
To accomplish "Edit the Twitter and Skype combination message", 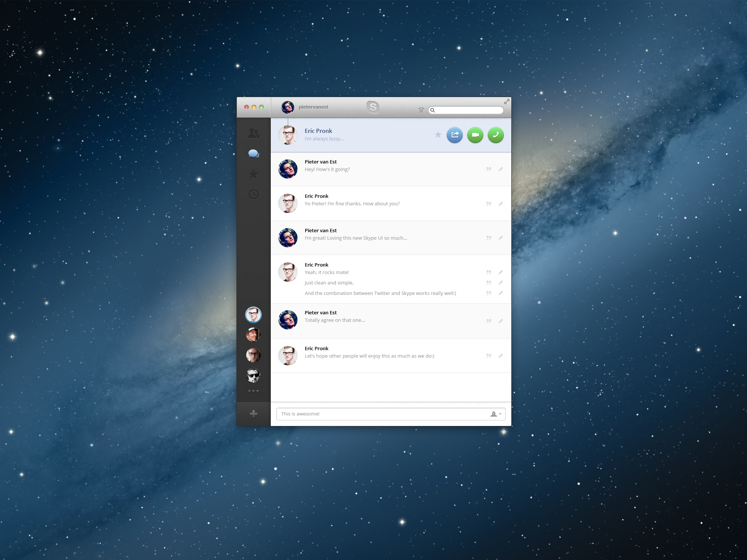I will [500, 293].
